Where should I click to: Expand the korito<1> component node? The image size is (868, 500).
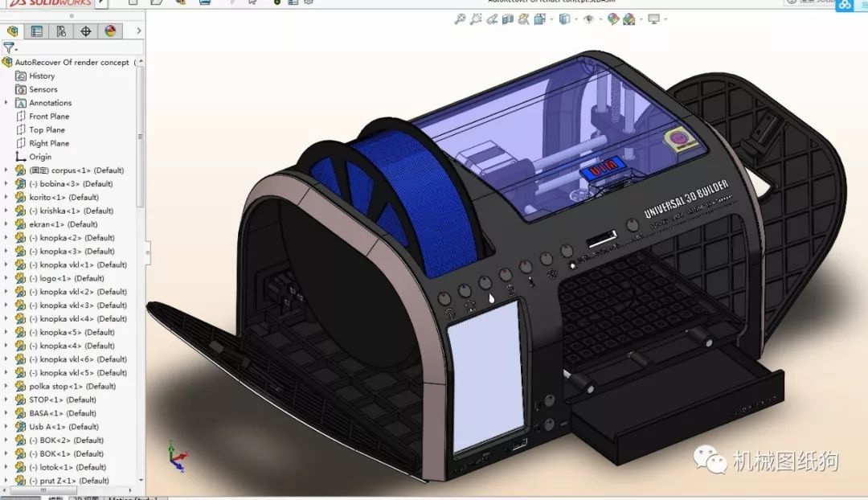point(6,197)
